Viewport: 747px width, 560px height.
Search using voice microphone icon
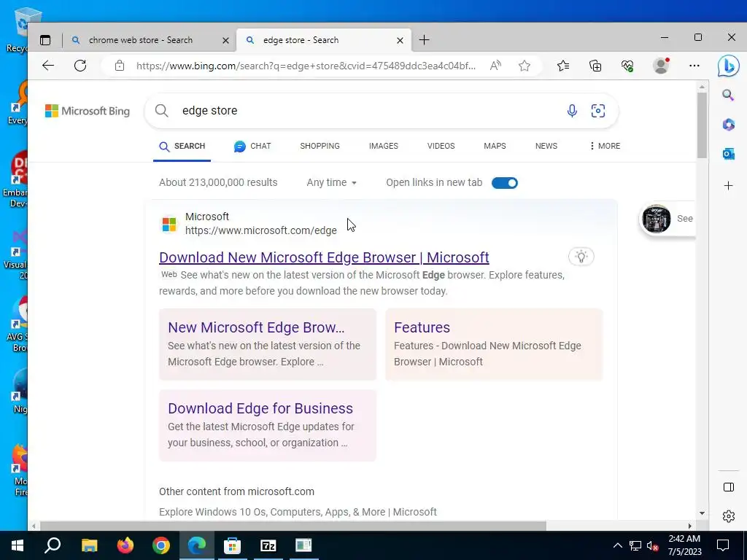pyautogui.click(x=572, y=111)
